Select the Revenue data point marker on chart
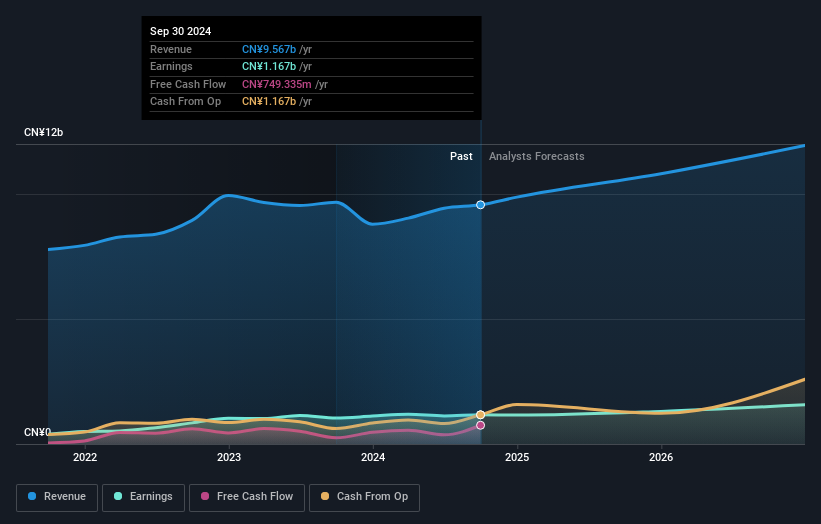 point(480,205)
